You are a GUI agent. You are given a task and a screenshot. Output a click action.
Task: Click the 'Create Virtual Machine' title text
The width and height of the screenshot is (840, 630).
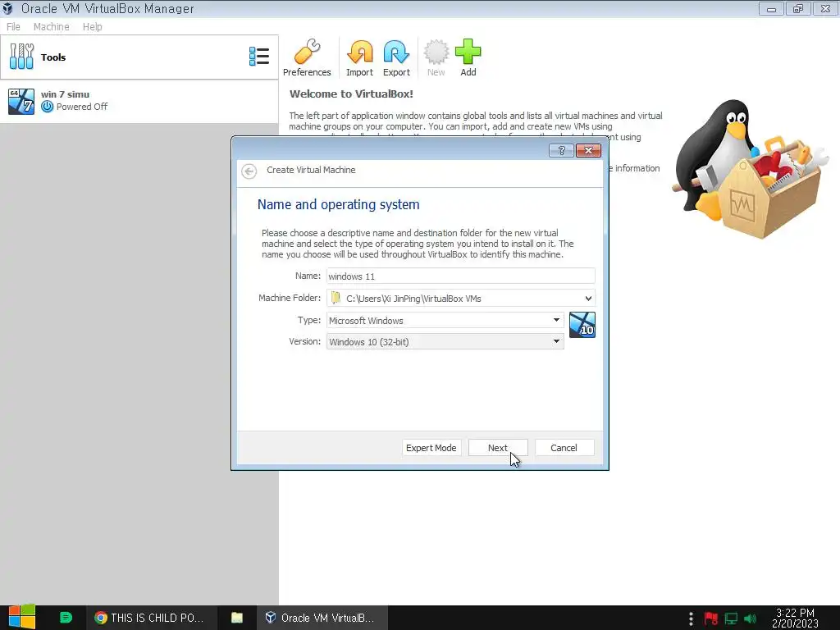[311, 170]
